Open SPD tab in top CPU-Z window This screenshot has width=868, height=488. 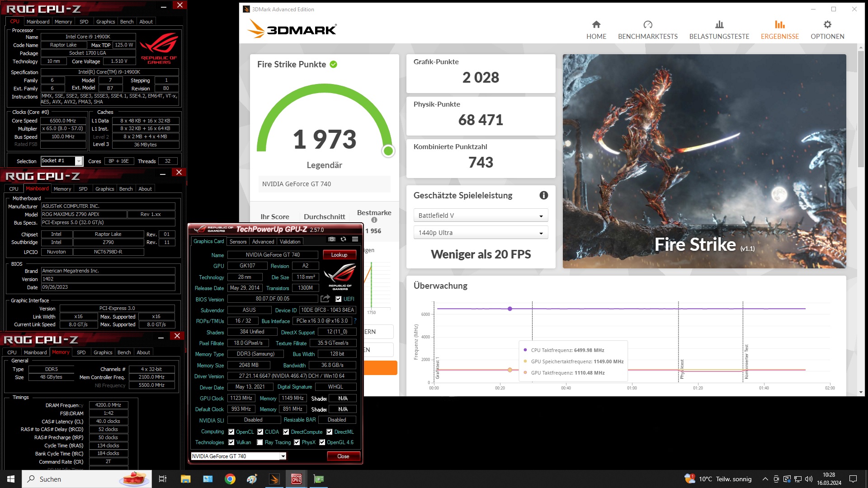pos(84,22)
